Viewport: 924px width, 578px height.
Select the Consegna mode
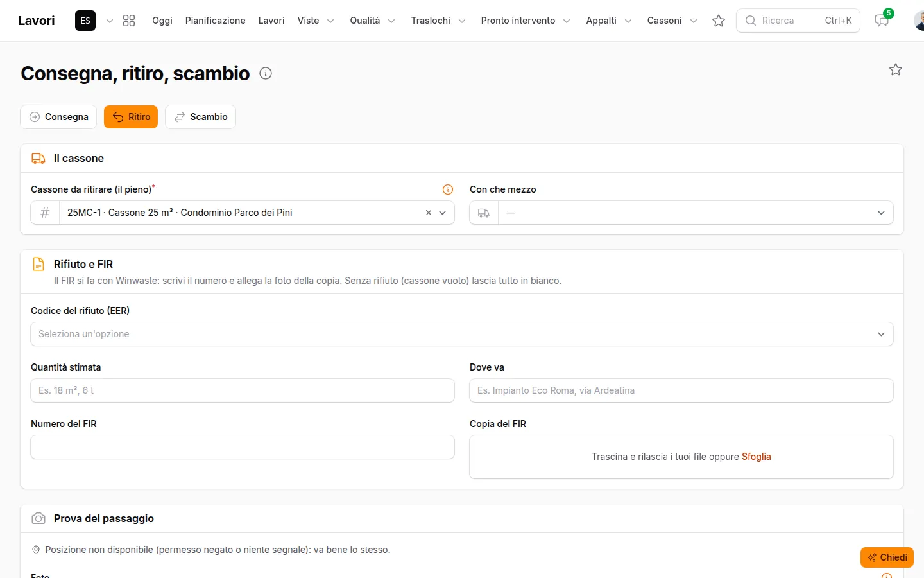[x=58, y=117]
